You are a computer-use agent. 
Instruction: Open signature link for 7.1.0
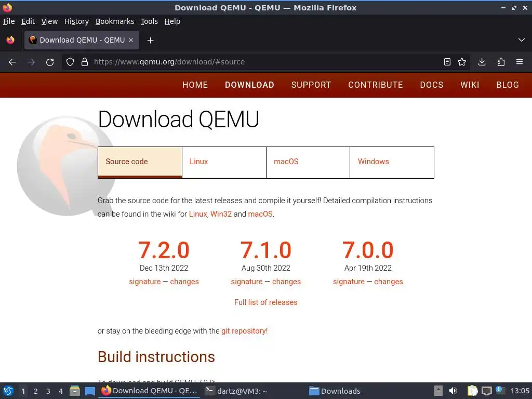coord(247,282)
